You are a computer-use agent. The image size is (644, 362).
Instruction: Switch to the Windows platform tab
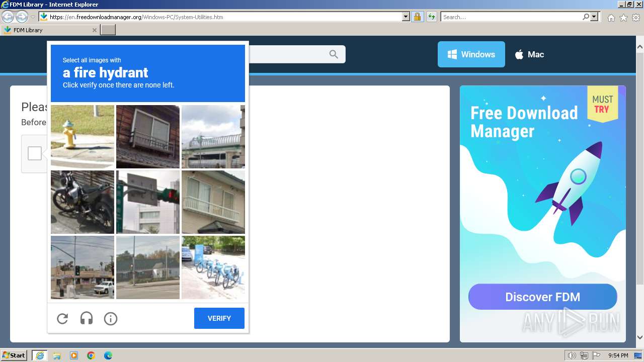[x=471, y=54]
